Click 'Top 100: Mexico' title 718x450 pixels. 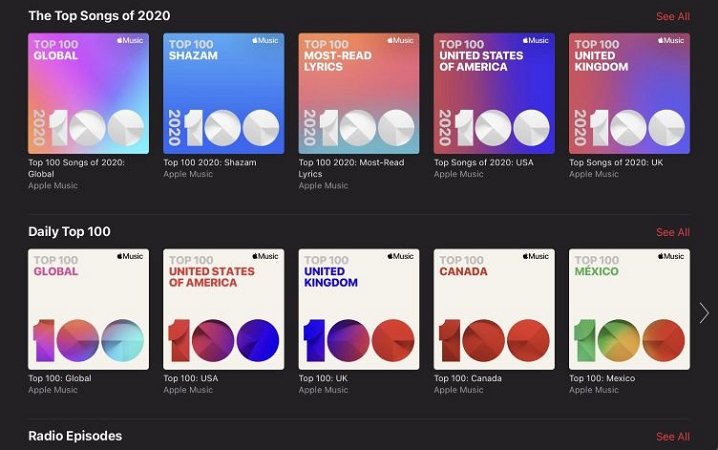coord(602,379)
